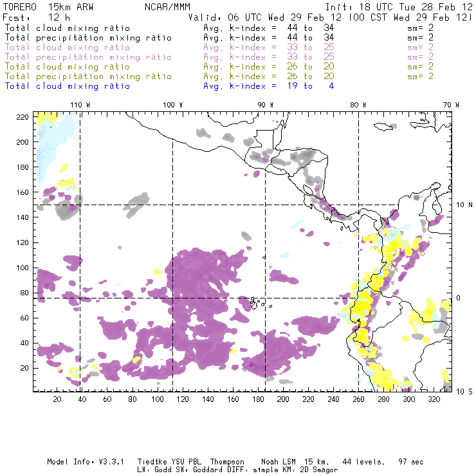Click the '110 W' longitude label
Screen dimensions: 476x476
pyautogui.click(x=80, y=105)
